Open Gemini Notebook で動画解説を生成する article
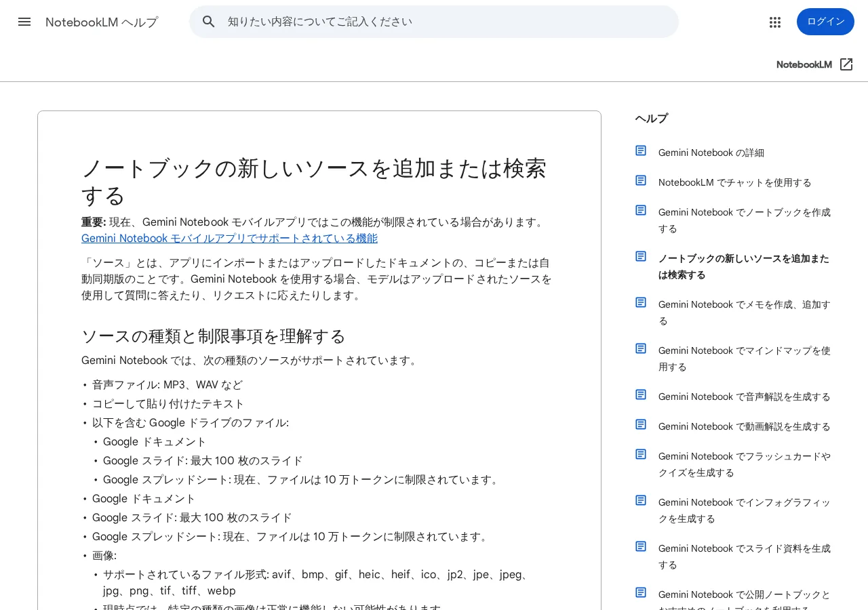Image resolution: width=868 pixels, height=610 pixels. [x=745, y=426]
